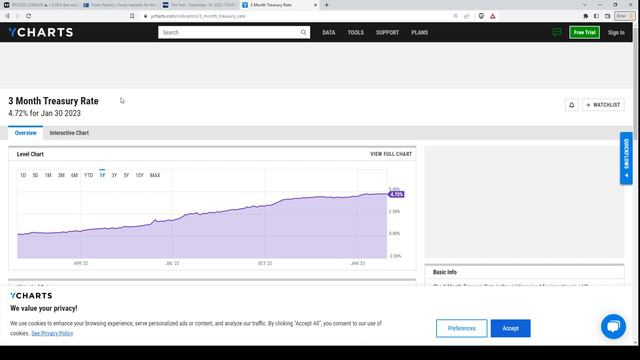Open the View Full Chart link
640x360 pixels.
[x=391, y=154]
